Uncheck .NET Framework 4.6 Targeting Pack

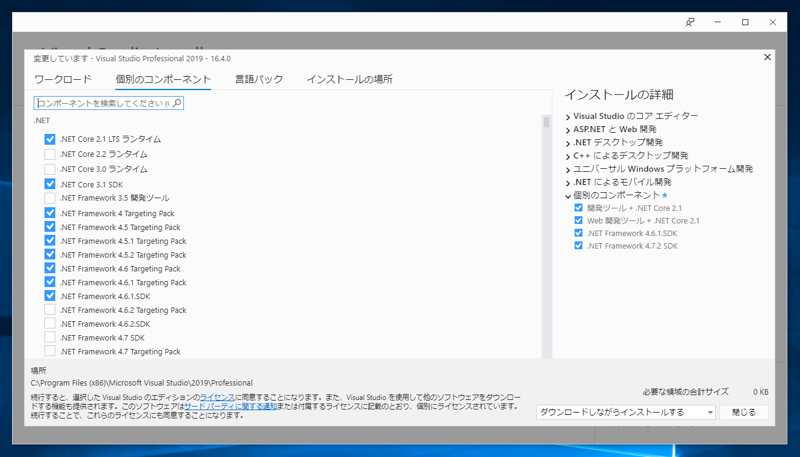coord(49,268)
